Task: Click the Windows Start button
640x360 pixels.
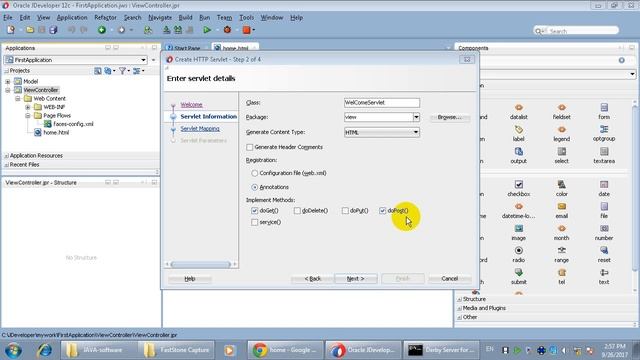Action: (13, 350)
